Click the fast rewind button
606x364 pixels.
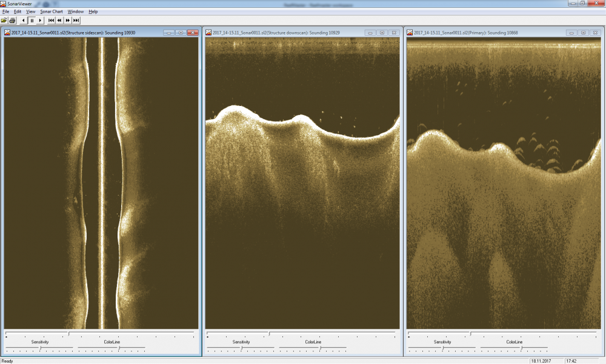point(59,20)
